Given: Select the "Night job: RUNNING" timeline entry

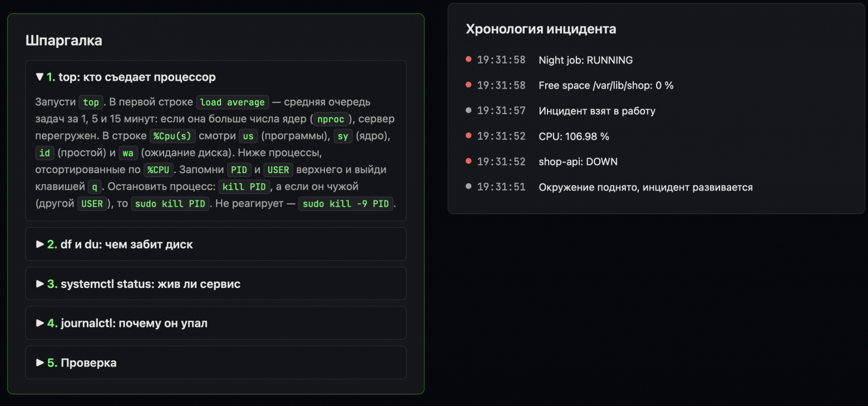Looking at the screenshot, I should pos(585,60).
